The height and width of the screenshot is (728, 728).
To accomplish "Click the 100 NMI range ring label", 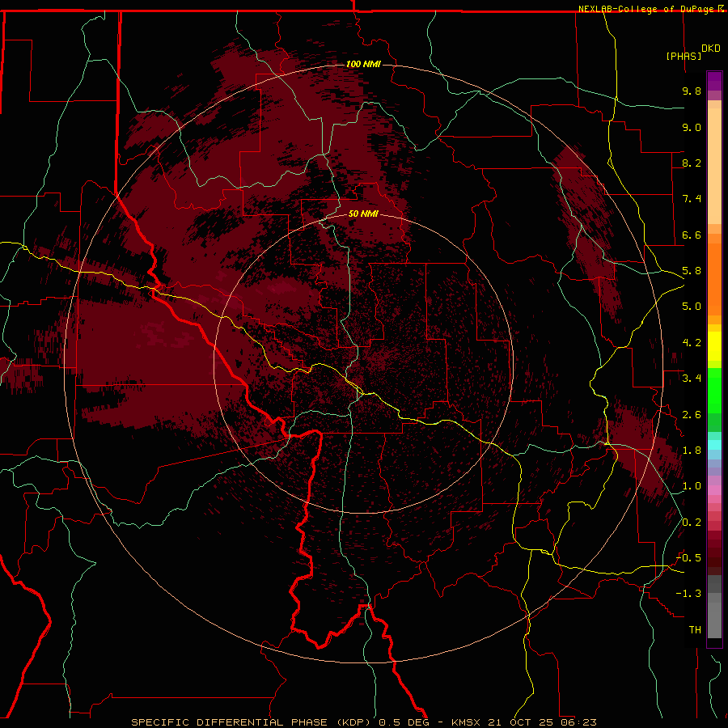I will [x=363, y=64].
